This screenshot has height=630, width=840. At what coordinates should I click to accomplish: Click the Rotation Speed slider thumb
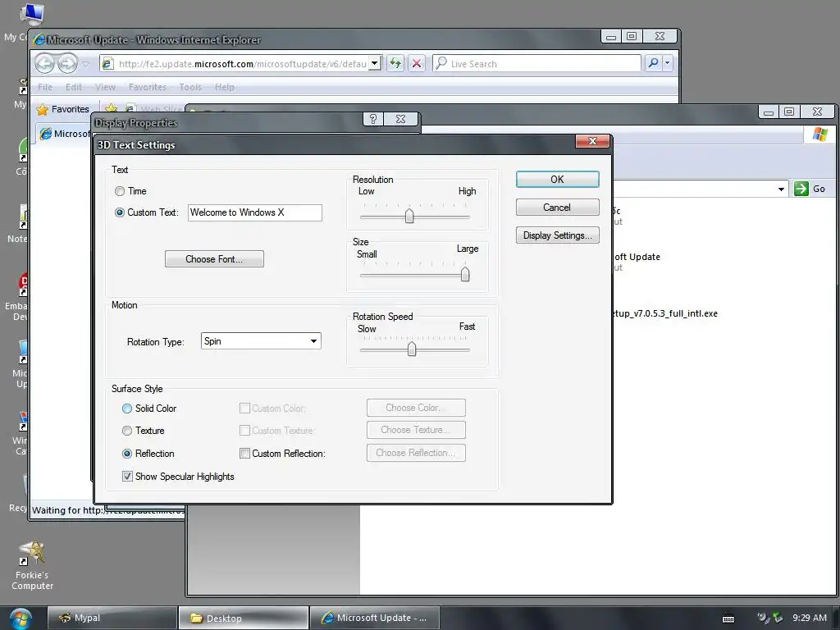point(412,349)
